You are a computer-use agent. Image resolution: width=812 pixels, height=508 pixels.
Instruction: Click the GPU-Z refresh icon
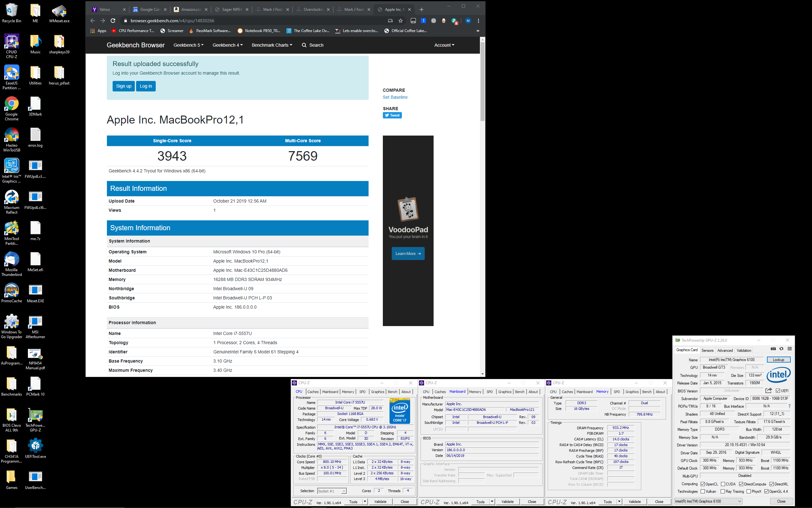coord(781,349)
